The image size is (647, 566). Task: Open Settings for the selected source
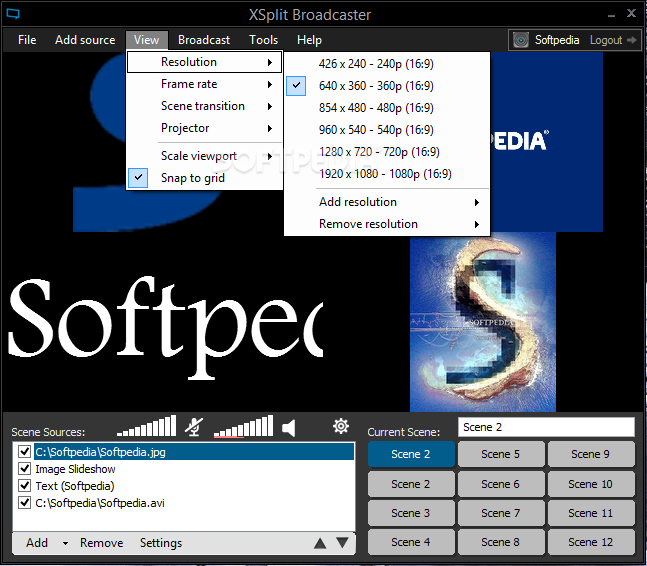161,543
